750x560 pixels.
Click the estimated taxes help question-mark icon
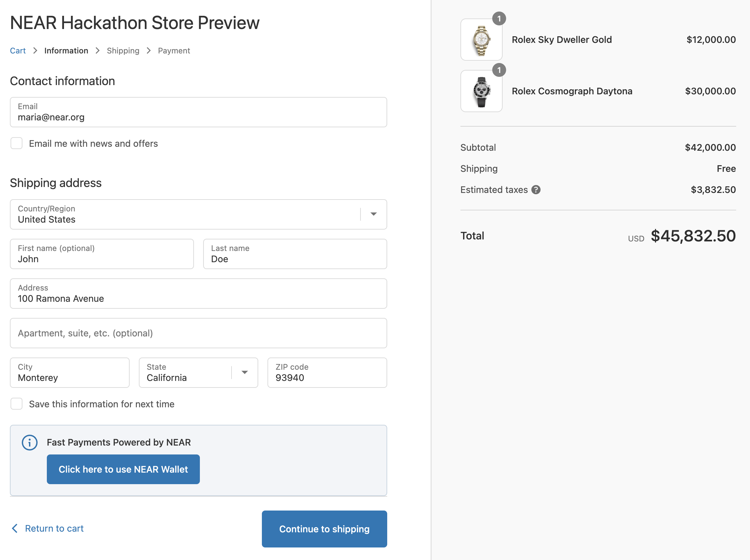[536, 190]
